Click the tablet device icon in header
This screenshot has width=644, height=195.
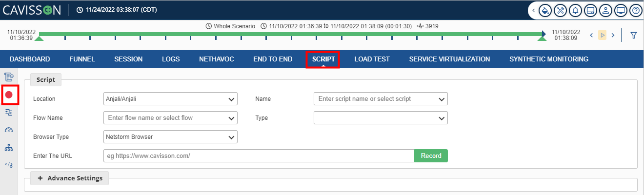591,10
